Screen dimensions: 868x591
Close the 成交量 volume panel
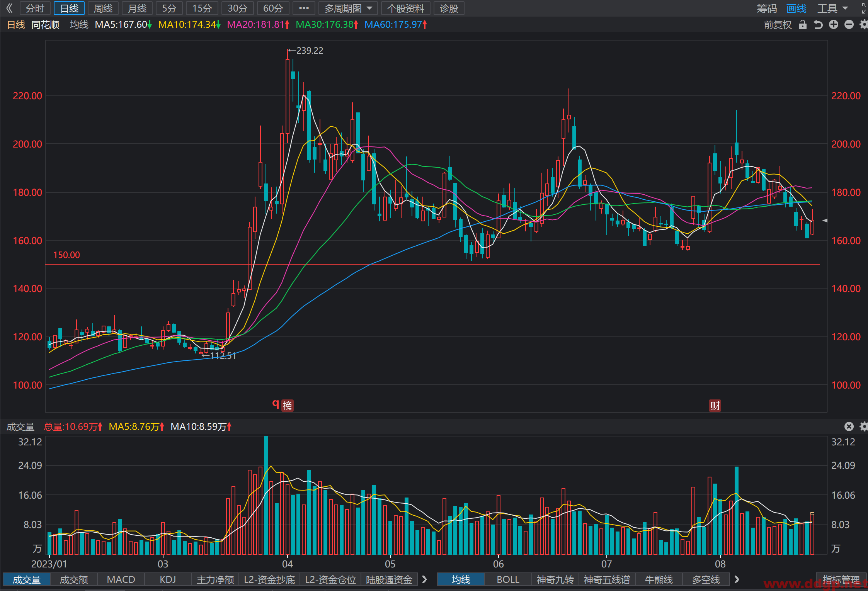point(849,426)
